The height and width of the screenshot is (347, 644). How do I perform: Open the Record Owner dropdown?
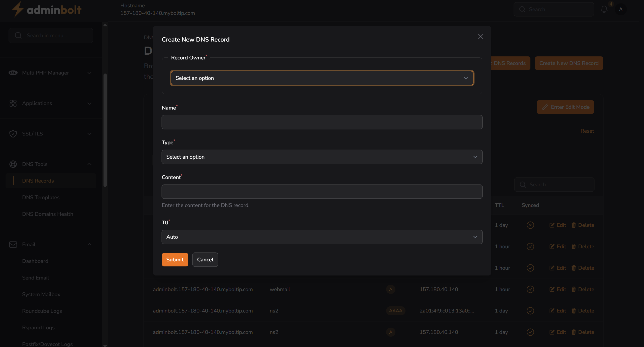(x=322, y=78)
